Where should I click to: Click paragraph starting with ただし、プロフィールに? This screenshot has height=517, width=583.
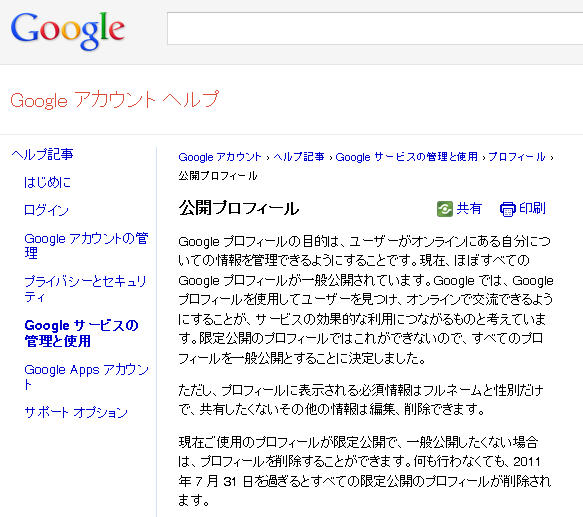coord(361,400)
